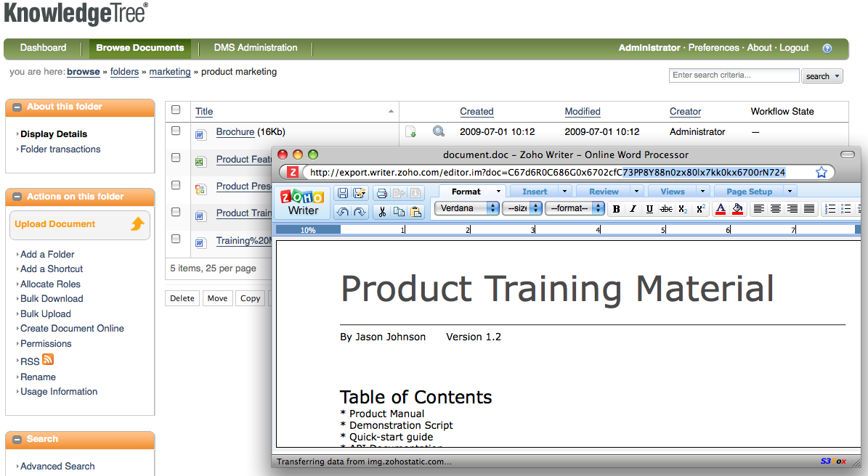Click the Print icon in Zoho toolbar
This screenshot has height=476, width=868.
pos(381,193)
